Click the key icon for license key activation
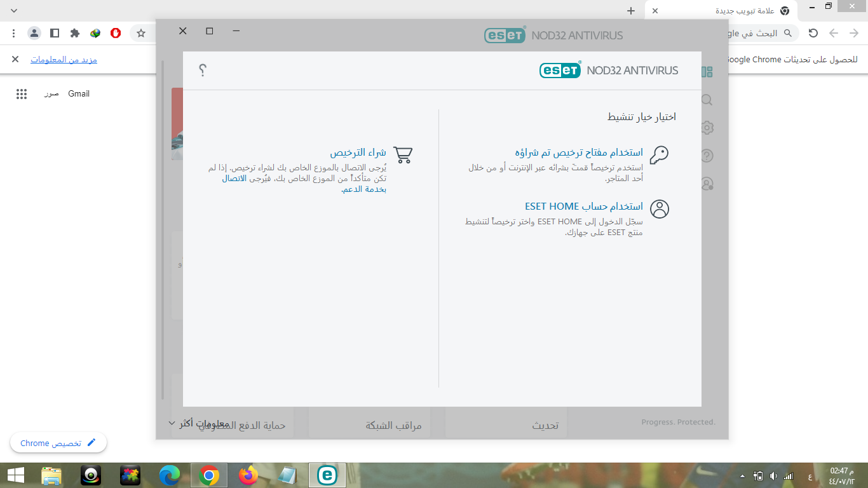868x488 pixels. [x=659, y=155]
